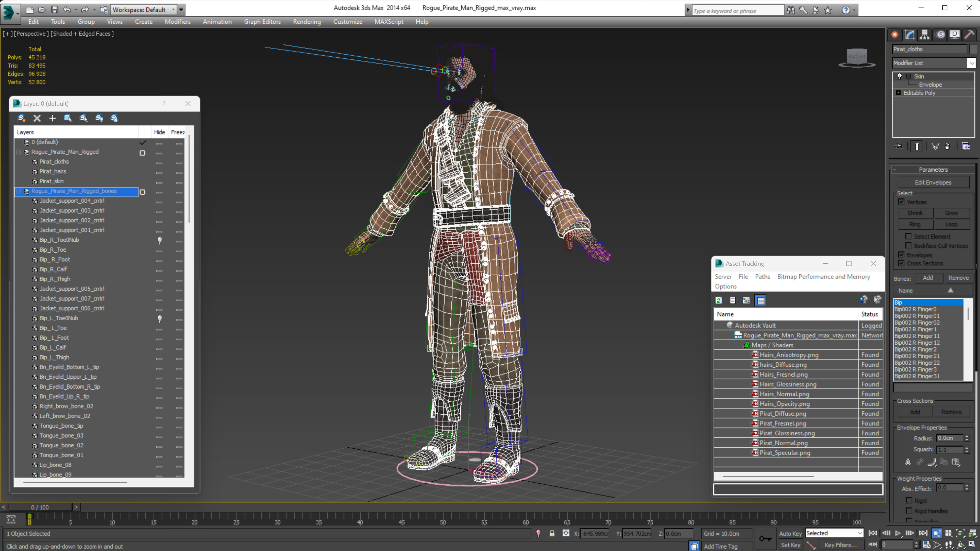Open the Utilities command panel tab
980x551 pixels.
969,35
